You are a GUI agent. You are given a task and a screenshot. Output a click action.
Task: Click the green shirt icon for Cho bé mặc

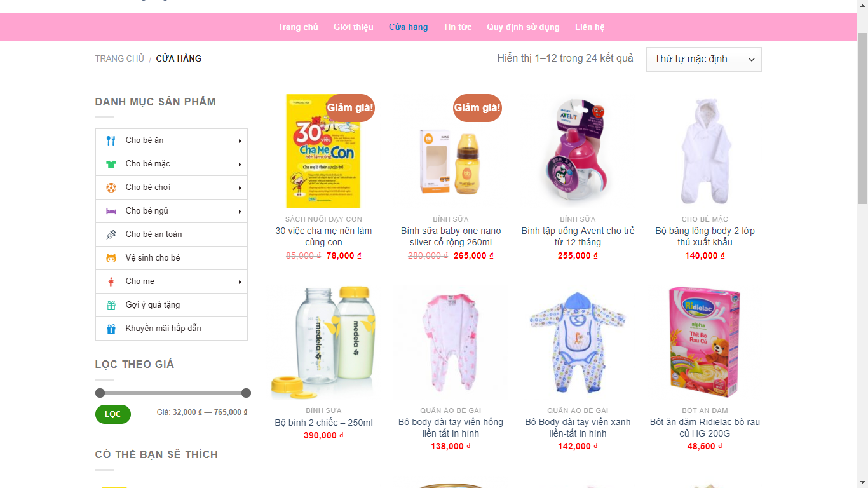click(111, 164)
